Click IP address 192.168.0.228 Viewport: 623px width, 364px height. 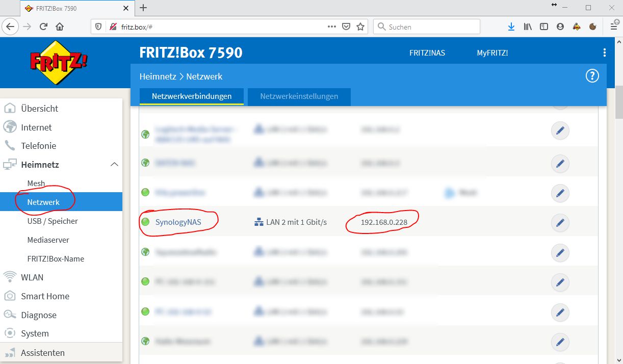(x=384, y=222)
